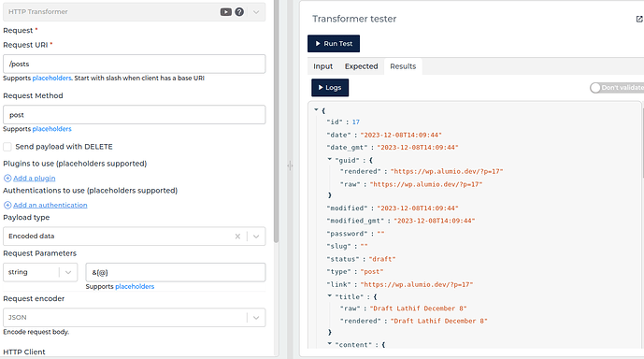
Task: Collapse the root JSON object arrow
Action: point(316,109)
